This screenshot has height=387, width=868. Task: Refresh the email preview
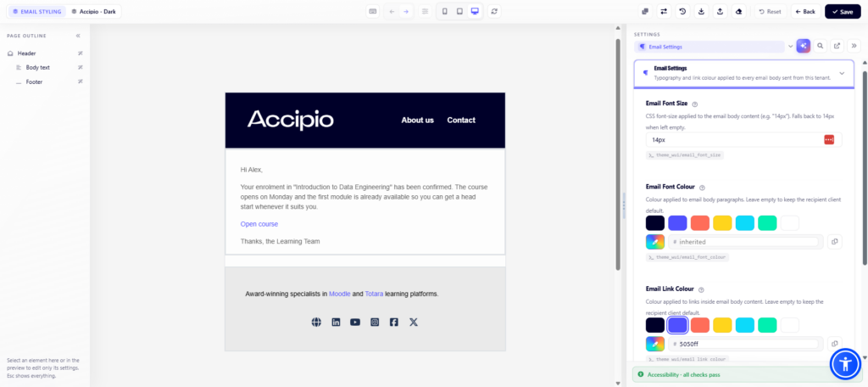[x=494, y=11]
